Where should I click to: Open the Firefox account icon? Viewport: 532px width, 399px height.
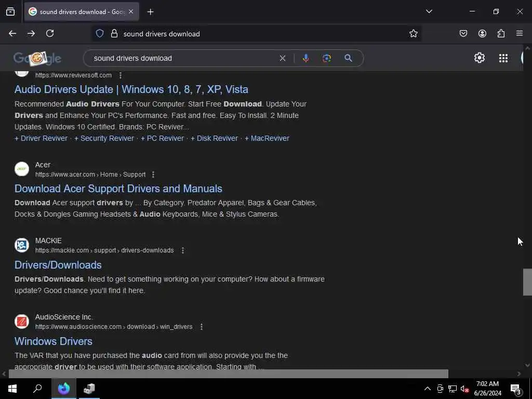(x=482, y=34)
